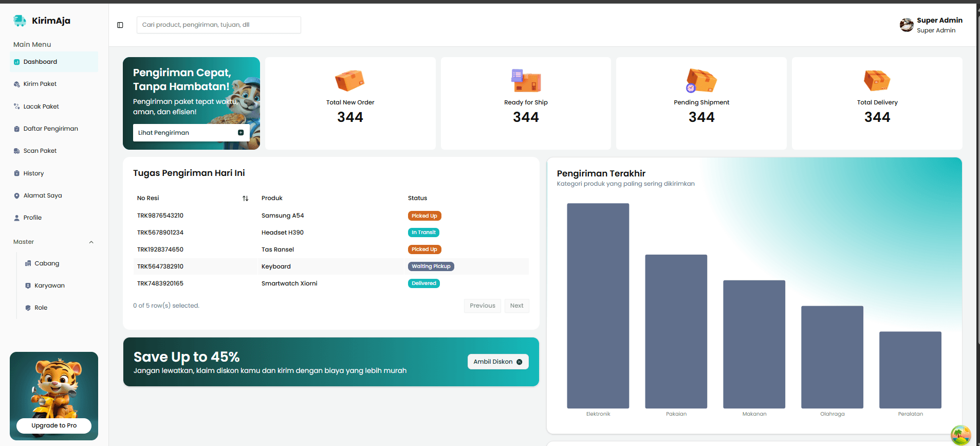
Task: Click the In Transit status badge
Action: [423, 233]
